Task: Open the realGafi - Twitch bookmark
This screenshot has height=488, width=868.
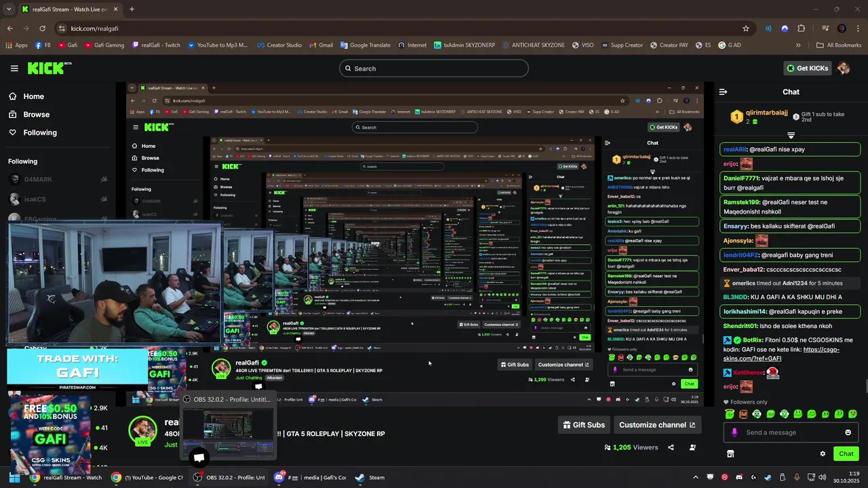Action: [156, 45]
